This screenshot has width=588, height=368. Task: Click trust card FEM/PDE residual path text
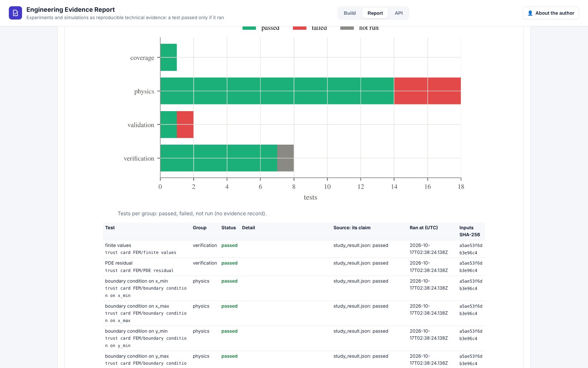click(x=139, y=270)
